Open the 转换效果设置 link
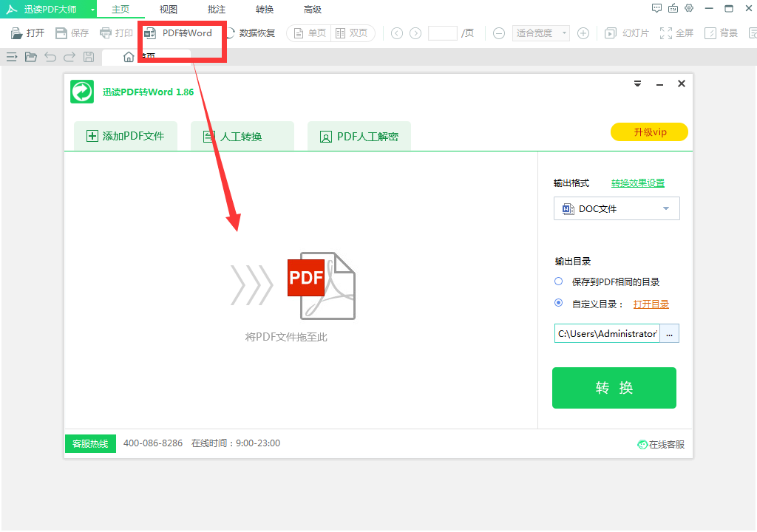The height and width of the screenshot is (532, 757). (x=638, y=183)
